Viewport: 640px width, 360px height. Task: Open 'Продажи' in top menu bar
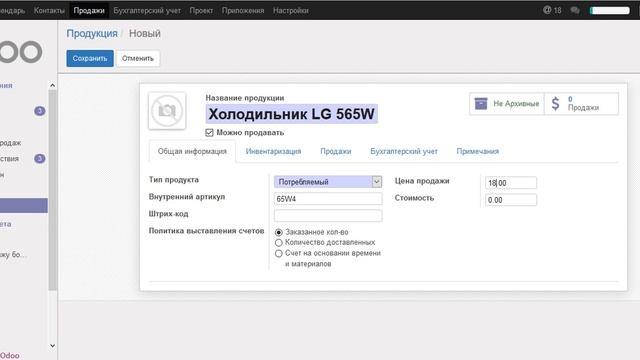(89, 10)
